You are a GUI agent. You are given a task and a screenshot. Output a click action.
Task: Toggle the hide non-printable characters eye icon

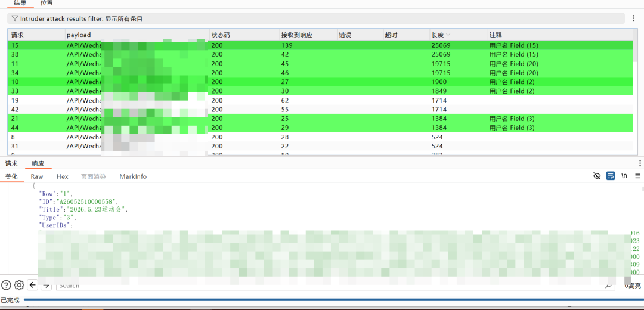[597, 176]
